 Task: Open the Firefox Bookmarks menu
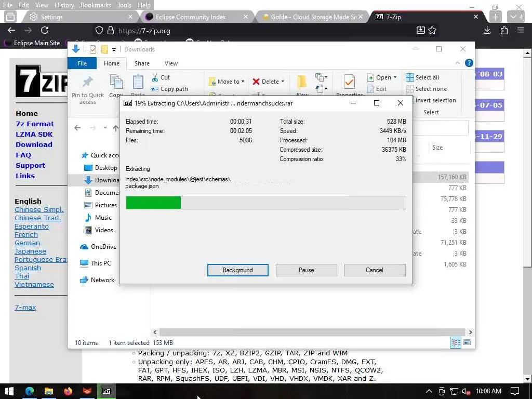click(x=96, y=5)
